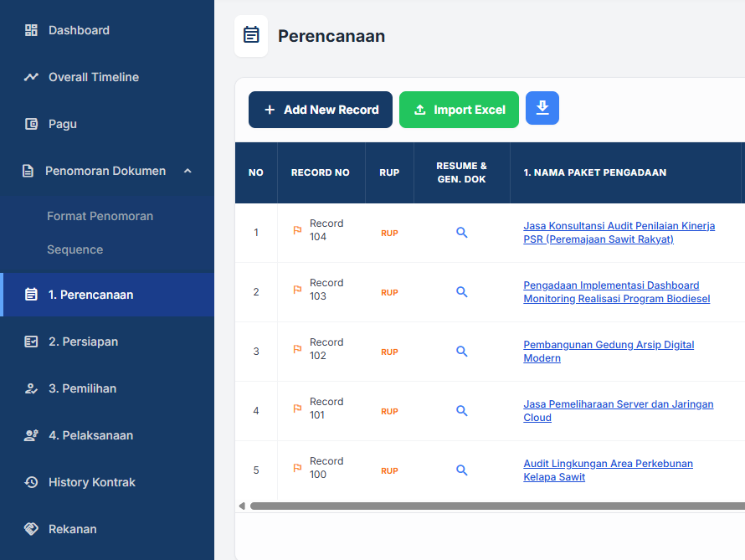Click the Perencanaan page header icon
This screenshot has width=745, height=560.
(x=251, y=36)
